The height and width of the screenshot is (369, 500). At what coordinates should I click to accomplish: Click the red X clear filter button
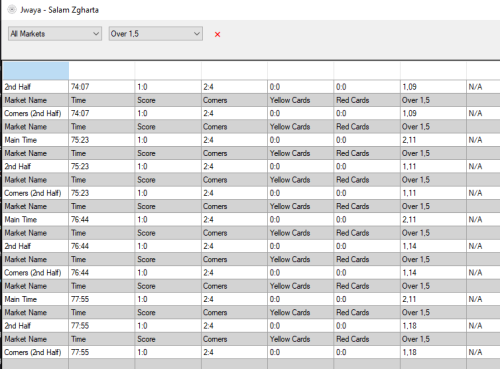pos(218,34)
